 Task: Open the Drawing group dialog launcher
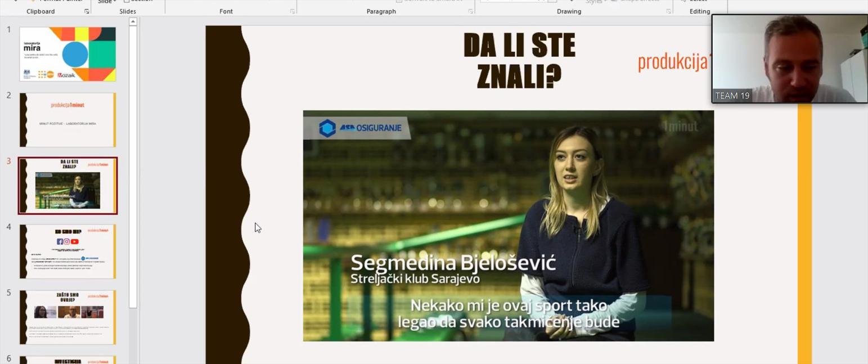pyautogui.click(x=668, y=11)
